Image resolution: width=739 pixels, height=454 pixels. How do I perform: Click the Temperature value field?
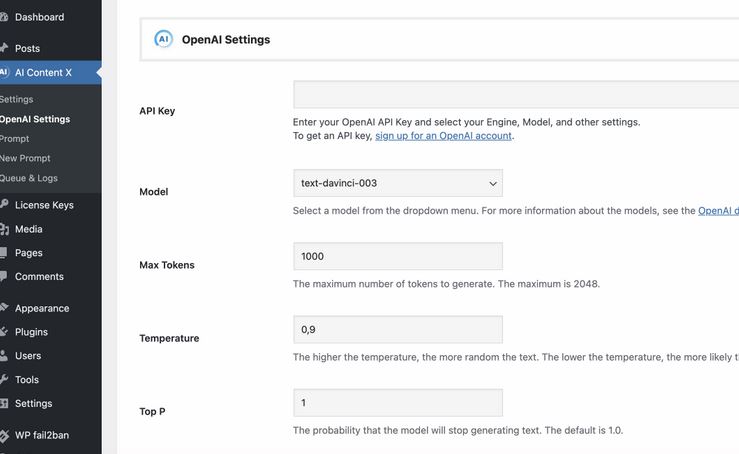coord(397,329)
